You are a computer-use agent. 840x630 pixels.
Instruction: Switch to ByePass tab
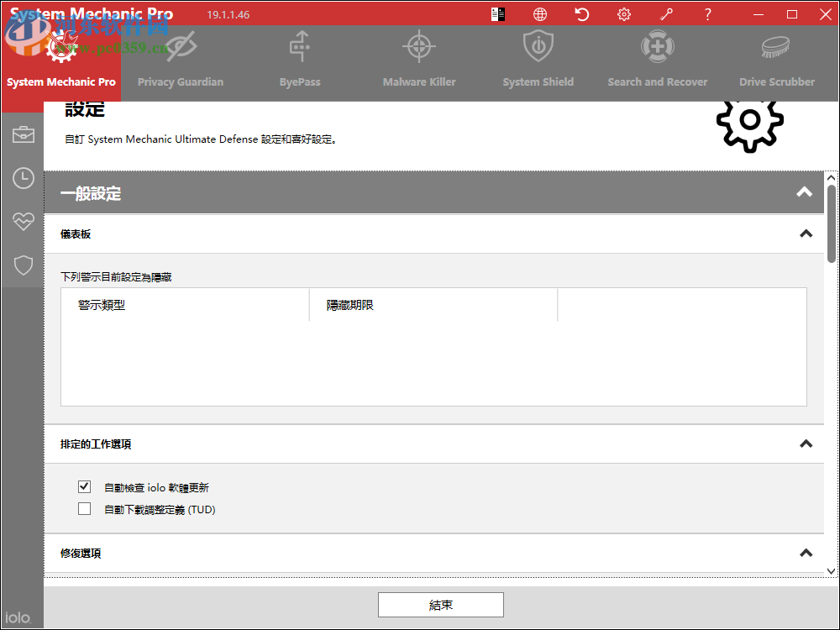(300, 63)
